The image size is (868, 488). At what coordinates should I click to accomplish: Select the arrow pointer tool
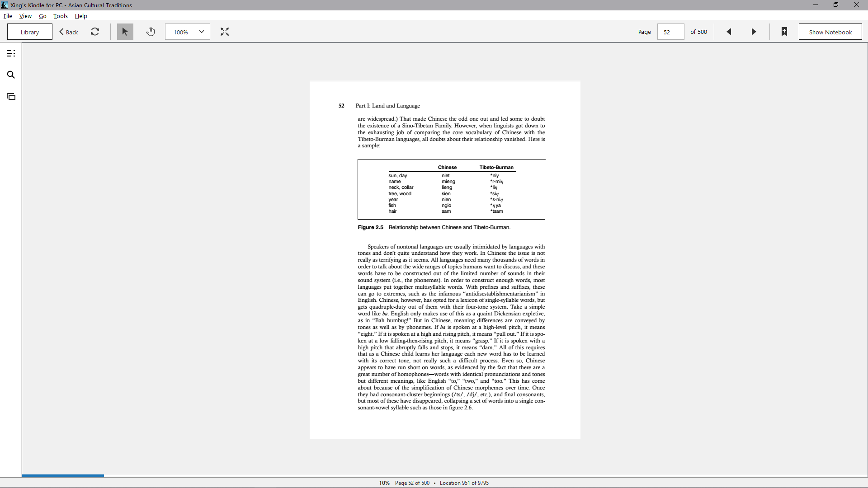(125, 32)
